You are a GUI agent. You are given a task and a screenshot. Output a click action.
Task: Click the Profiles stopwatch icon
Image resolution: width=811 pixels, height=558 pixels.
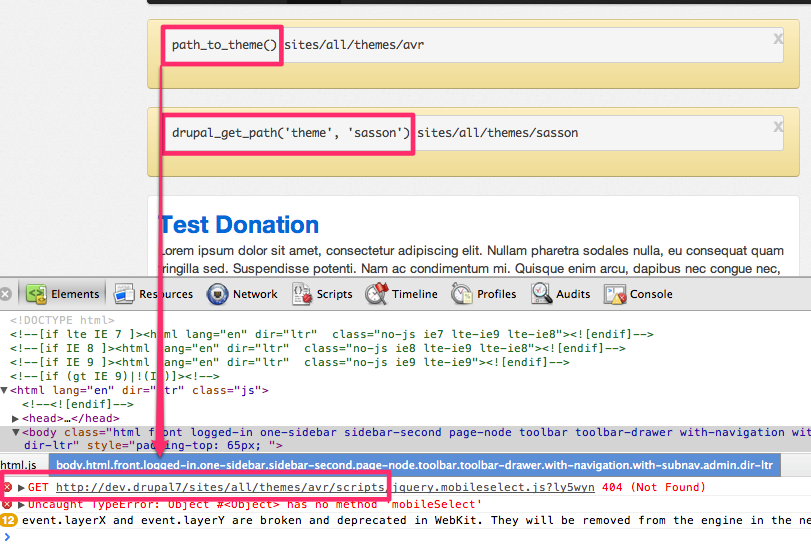coord(461,294)
